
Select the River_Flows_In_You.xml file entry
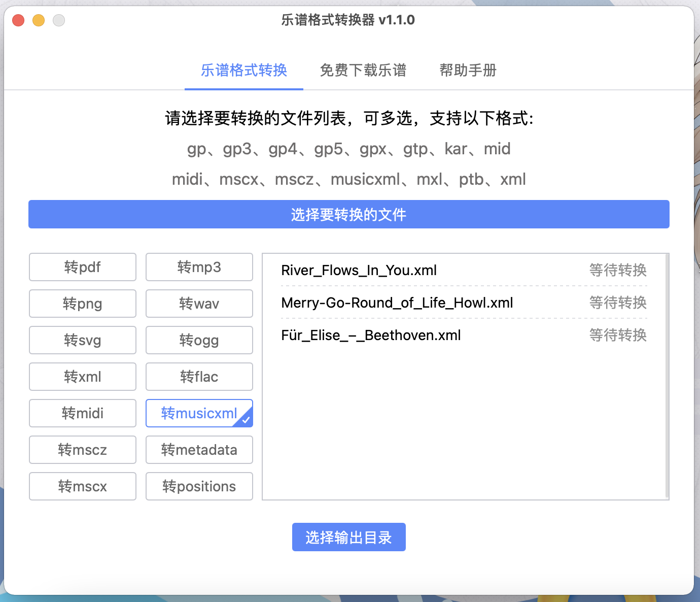coord(359,270)
